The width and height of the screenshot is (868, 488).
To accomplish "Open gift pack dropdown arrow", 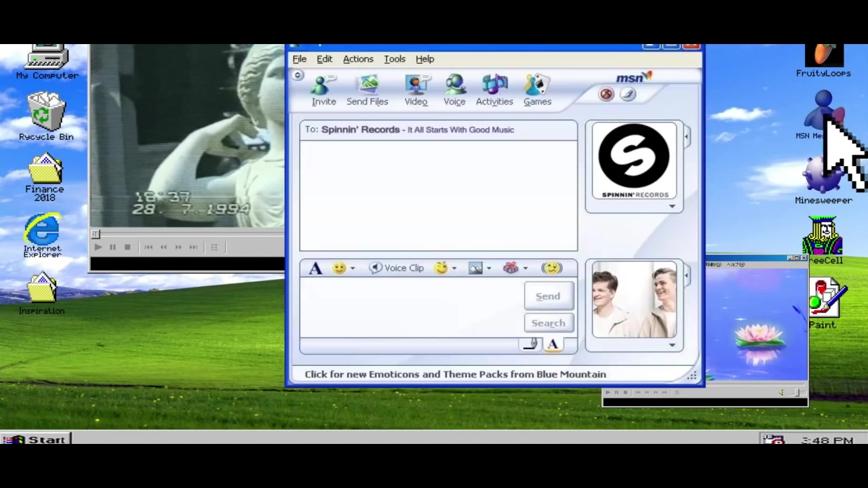I will pos(525,268).
